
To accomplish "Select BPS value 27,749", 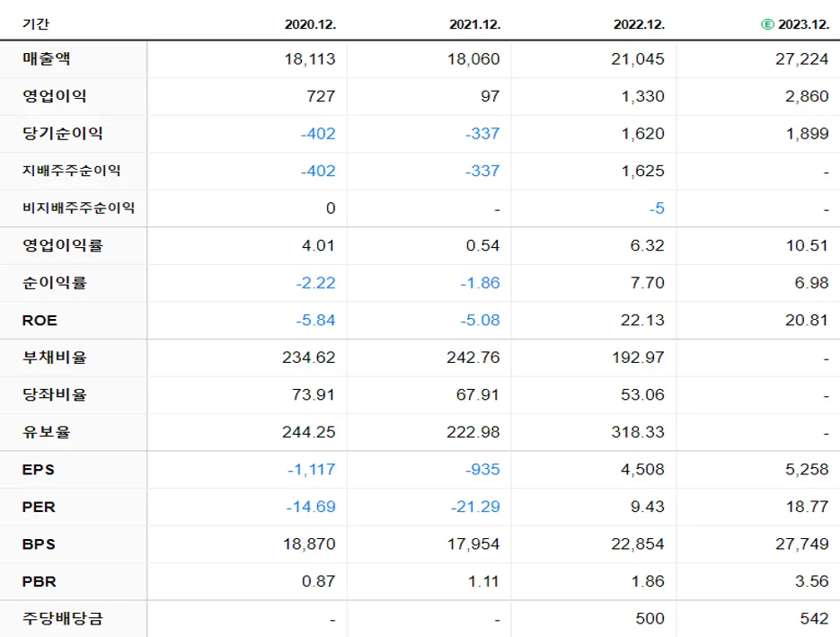I will click(802, 544).
